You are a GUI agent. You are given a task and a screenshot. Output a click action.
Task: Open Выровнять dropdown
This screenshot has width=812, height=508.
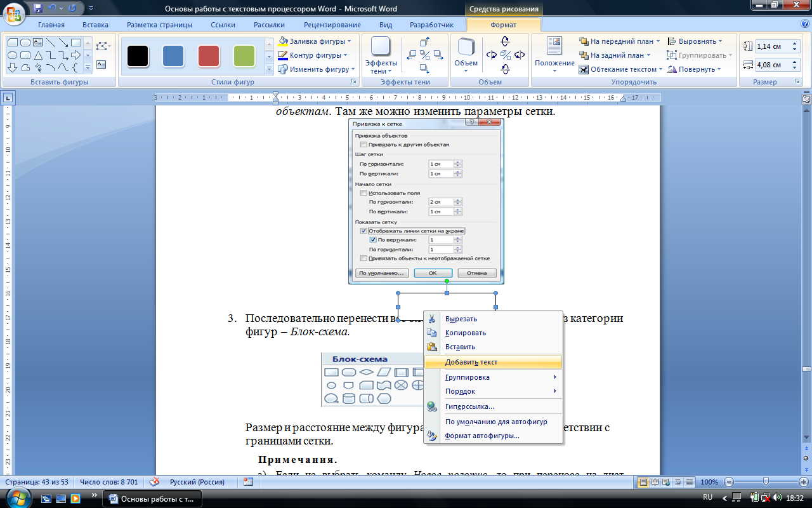click(695, 41)
